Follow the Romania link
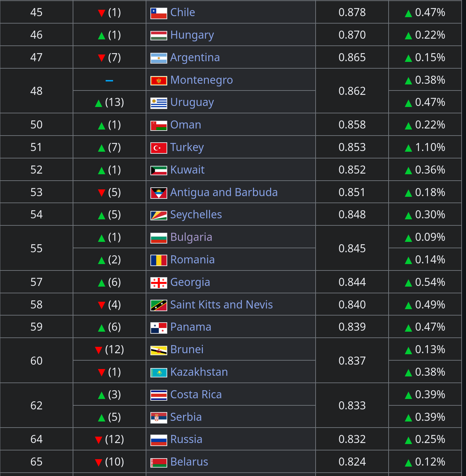The height and width of the screenshot is (476, 466). click(192, 260)
